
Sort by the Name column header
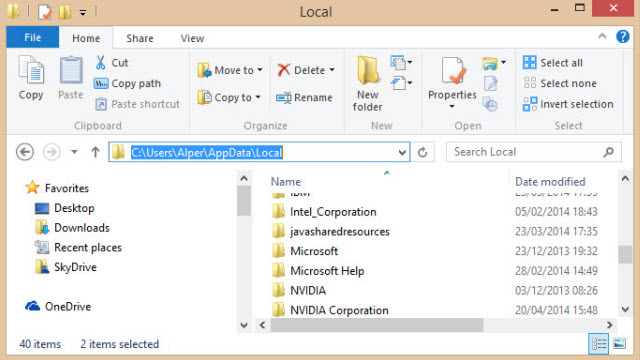(x=286, y=182)
